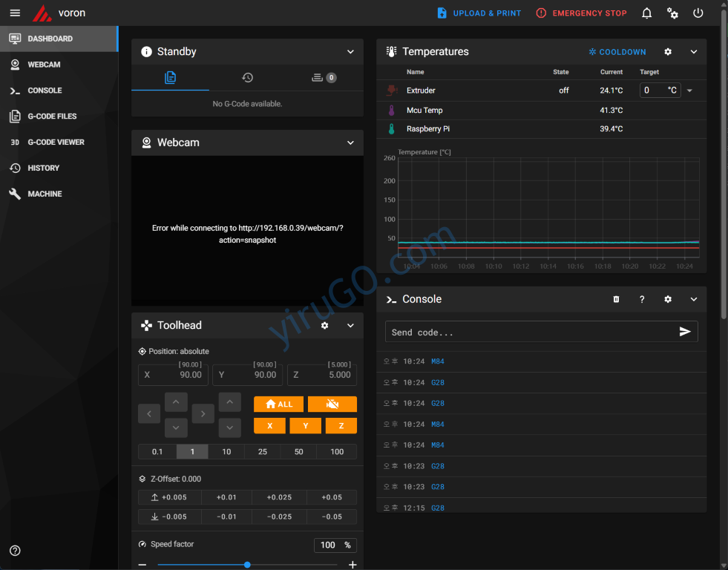Clear console with trash icon
The height and width of the screenshot is (570, 728).
tap(616, 299)
